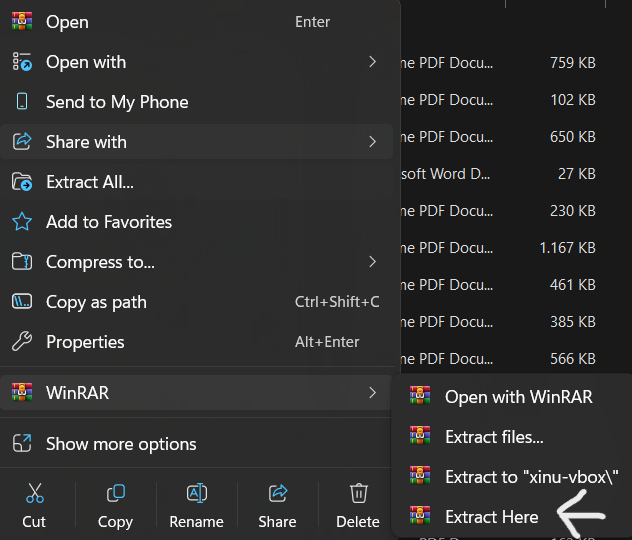Select Add to Favorites

coord(196,222)
